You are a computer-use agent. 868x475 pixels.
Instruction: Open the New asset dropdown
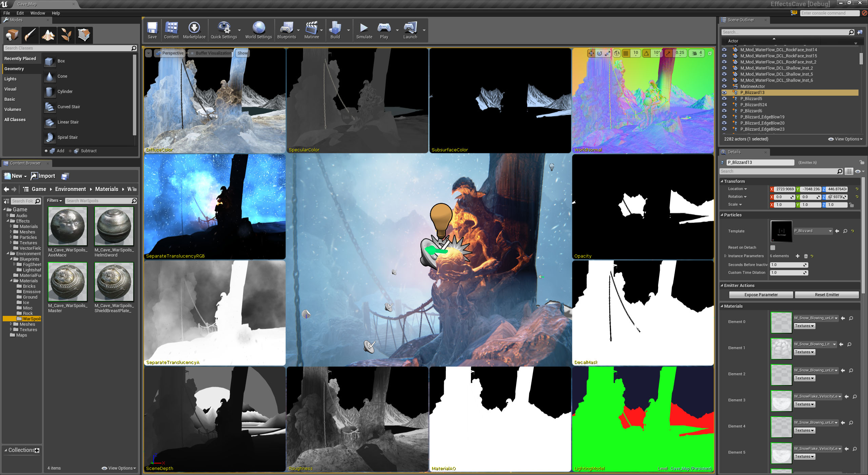click(x=15, y=176)
